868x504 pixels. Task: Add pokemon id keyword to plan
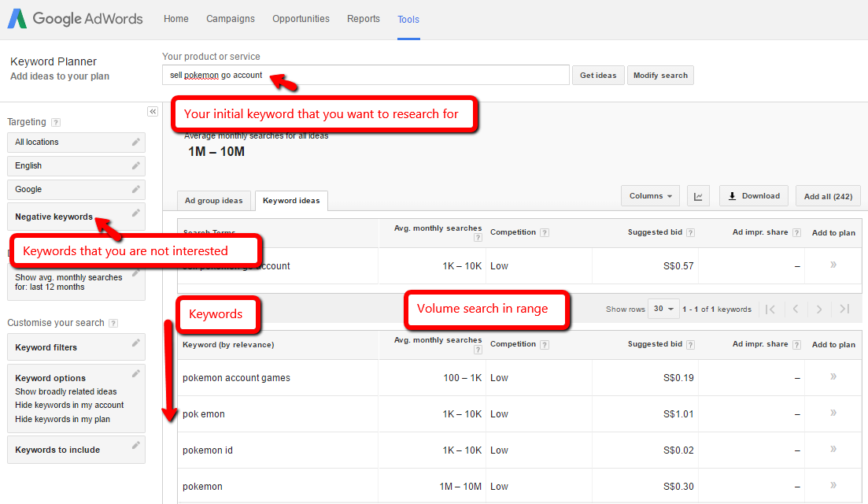pos(833,449)
